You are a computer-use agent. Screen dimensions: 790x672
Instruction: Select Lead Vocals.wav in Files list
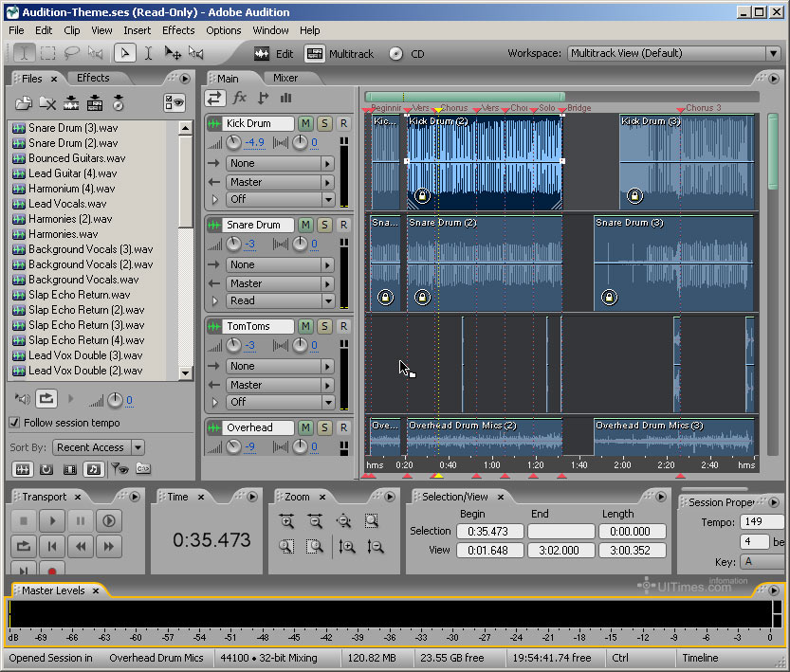67,204
